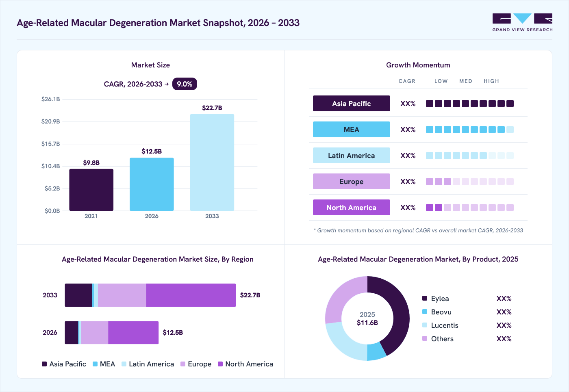
Task: Select the Europe region label in Growth Momentum
Action: 352,182
